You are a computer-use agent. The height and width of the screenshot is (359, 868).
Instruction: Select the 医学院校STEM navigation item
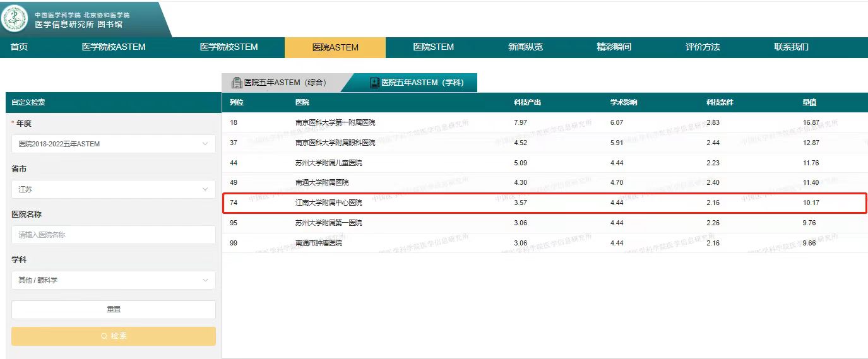pyautogui.click(x=229, y=47)
